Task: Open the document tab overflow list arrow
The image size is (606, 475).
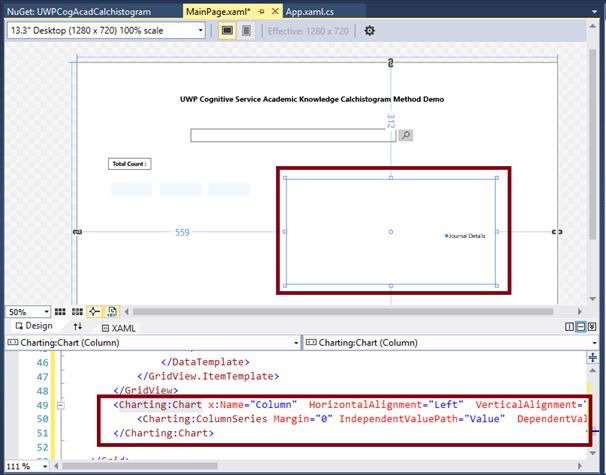Action: (594, 12)
